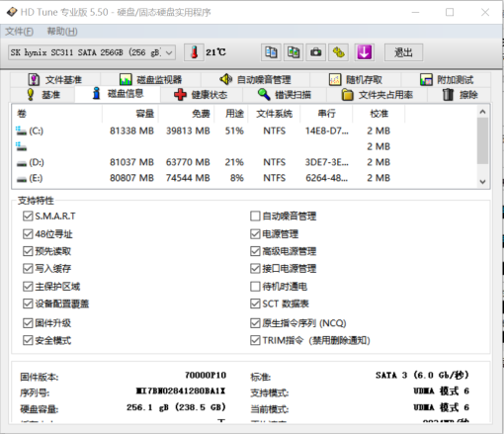Click the Benchmark light bulb icon
504x434 pixels.
pos(31,95)
